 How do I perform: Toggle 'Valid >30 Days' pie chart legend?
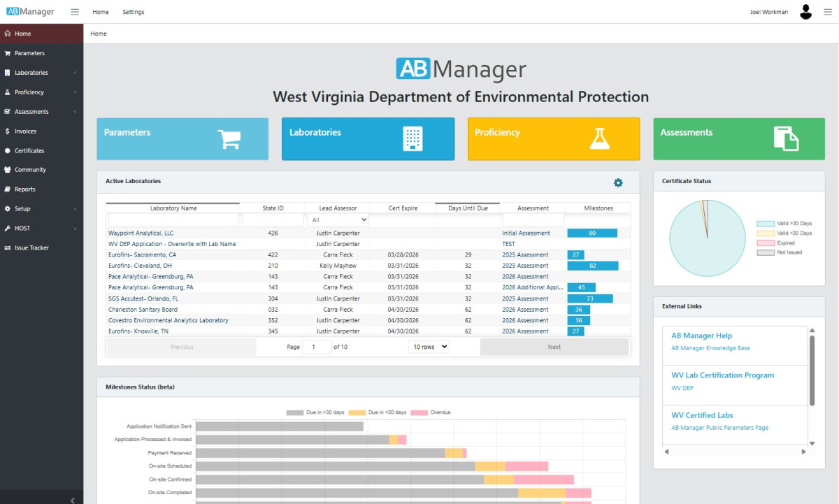(x=784, y=224)
